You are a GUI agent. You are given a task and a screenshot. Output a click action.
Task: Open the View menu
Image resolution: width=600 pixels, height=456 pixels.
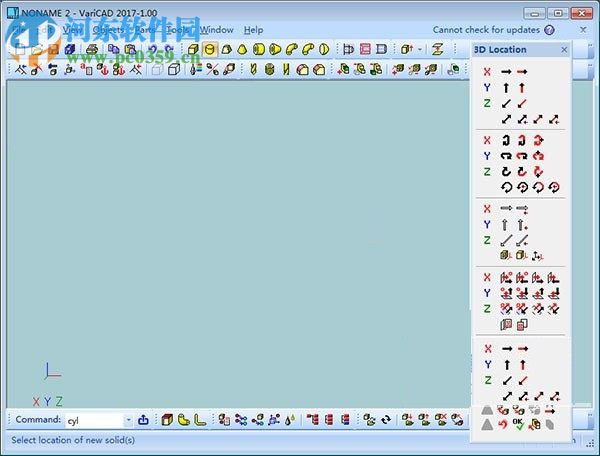(72, 30)
